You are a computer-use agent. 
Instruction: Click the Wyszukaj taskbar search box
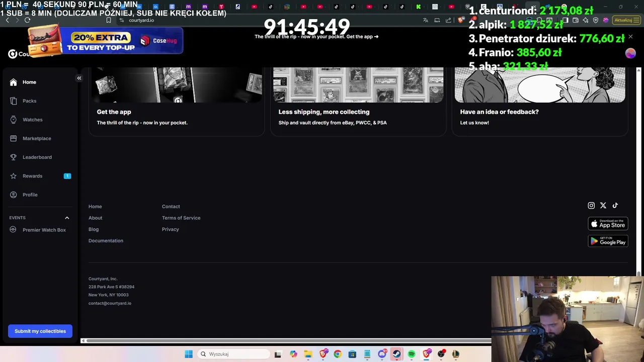click(x=232, y=354)
